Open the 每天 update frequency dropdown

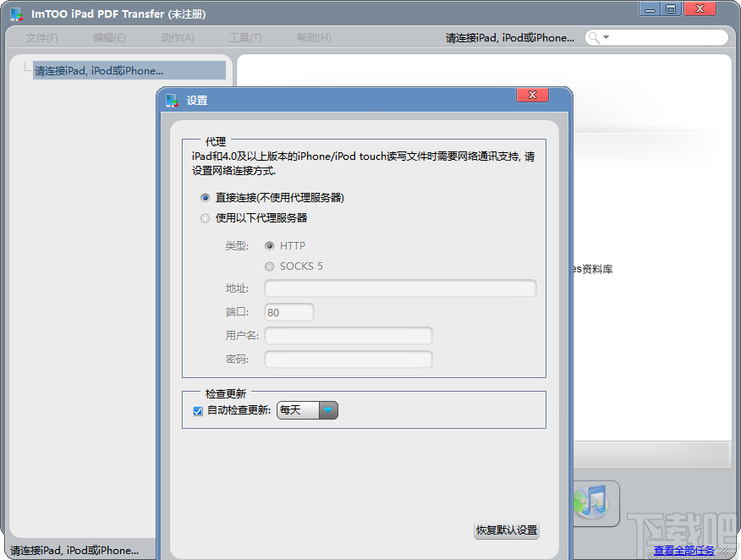point(328,409)
